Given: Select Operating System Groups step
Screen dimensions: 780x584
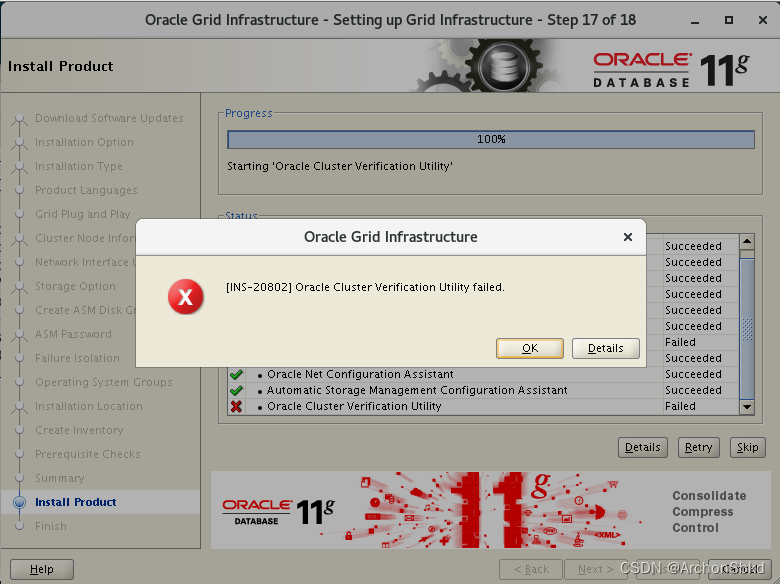Looking at the screenshot, I should (x=103, y=382).
